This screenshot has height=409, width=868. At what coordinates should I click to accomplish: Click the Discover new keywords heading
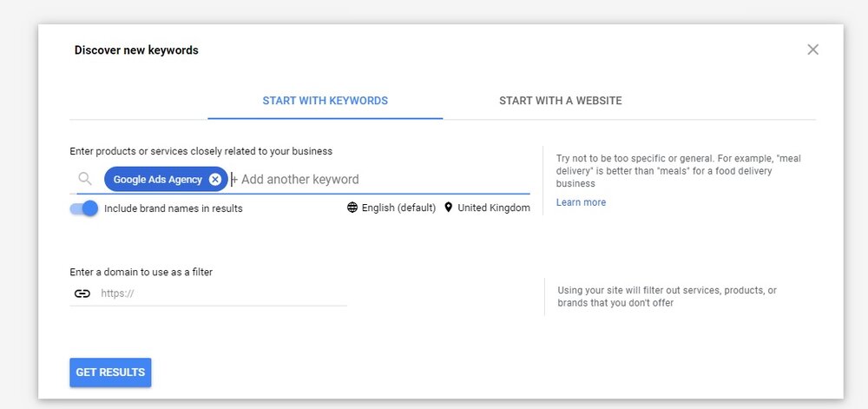coord(136,50)
